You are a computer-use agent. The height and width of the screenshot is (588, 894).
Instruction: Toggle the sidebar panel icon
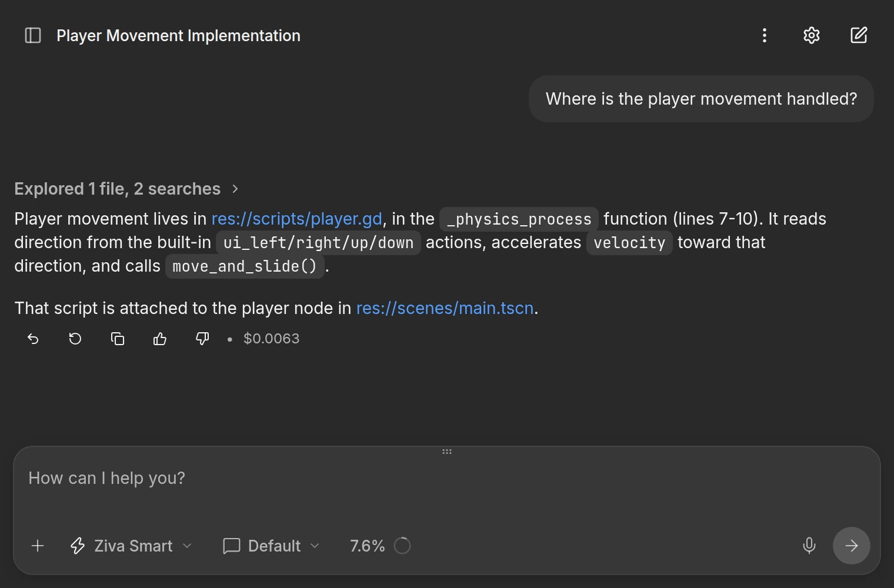33,35
